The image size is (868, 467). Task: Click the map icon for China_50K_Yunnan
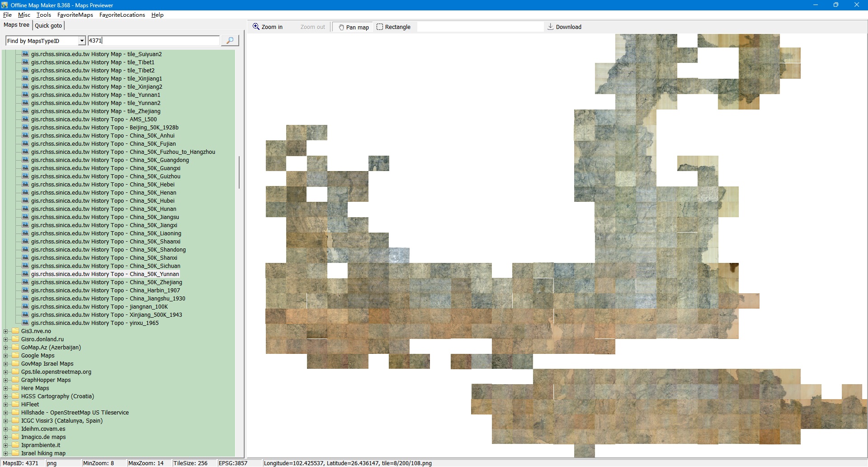25,274
